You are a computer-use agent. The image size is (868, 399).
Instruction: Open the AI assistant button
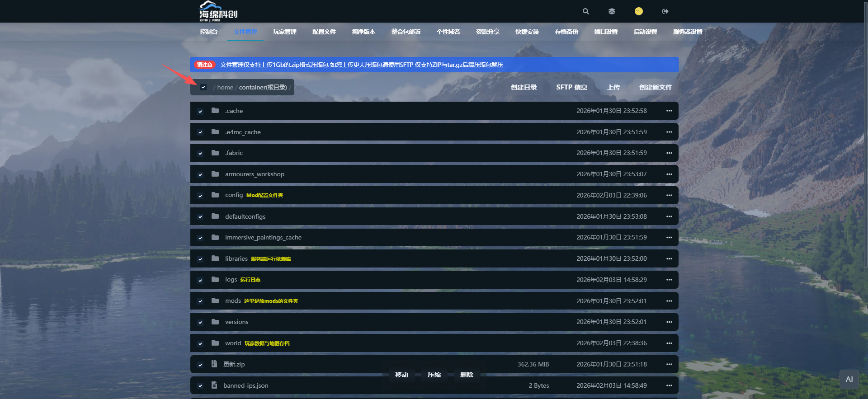[849, 380]
